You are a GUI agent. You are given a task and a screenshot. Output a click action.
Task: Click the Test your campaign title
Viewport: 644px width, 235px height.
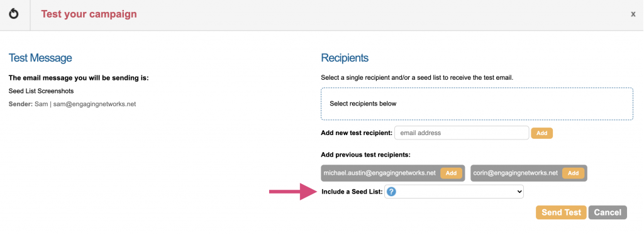[x=89, y=14]
